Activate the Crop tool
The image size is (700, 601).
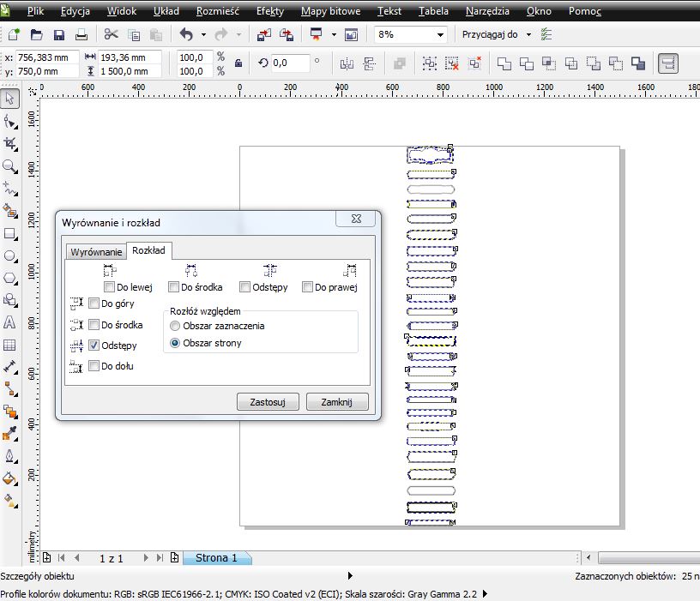click(10, 143)
